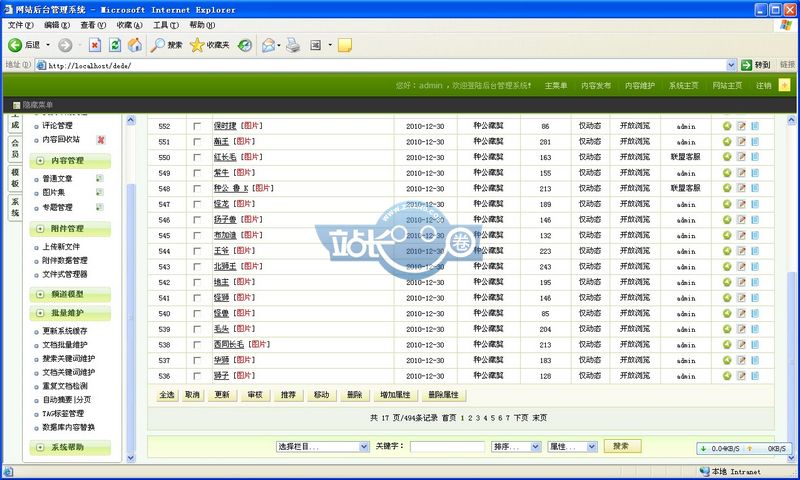Click the green circle icon in row 538
Viewport: 800px width, 480px height.
click(x=727, y=344)
